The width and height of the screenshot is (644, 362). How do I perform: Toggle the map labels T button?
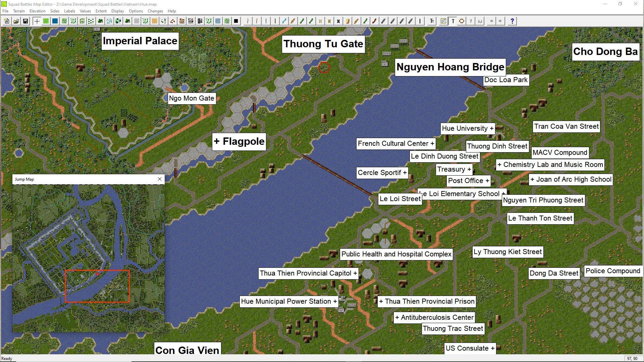pyautogui.click(x=453, y=21)
